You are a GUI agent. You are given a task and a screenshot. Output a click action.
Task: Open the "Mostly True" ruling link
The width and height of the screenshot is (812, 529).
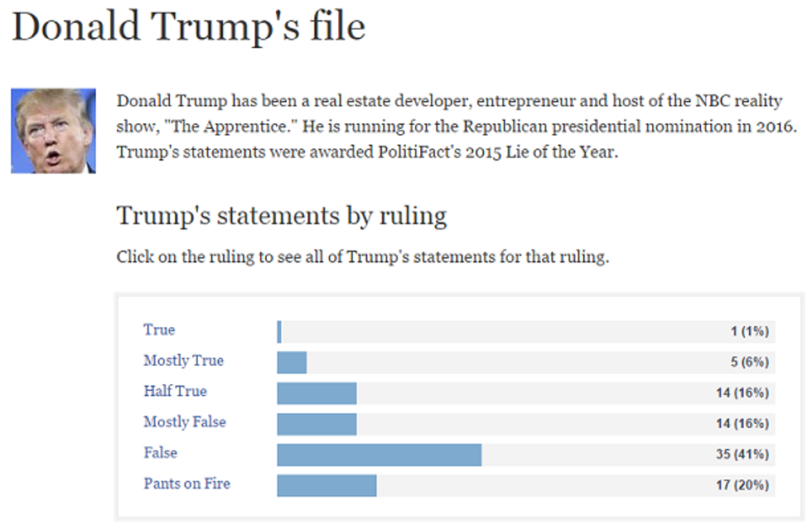(x=183, y=361)
